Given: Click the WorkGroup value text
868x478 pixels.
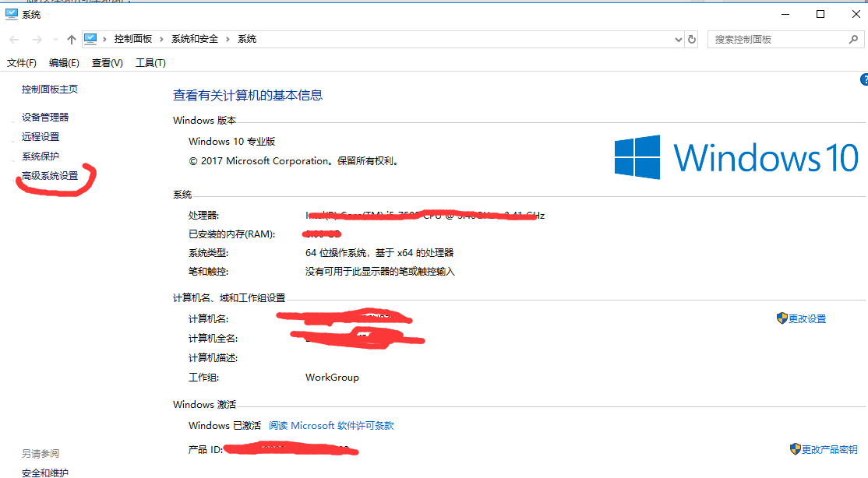Looking at the screenshot, I should (x=332, y=378).
